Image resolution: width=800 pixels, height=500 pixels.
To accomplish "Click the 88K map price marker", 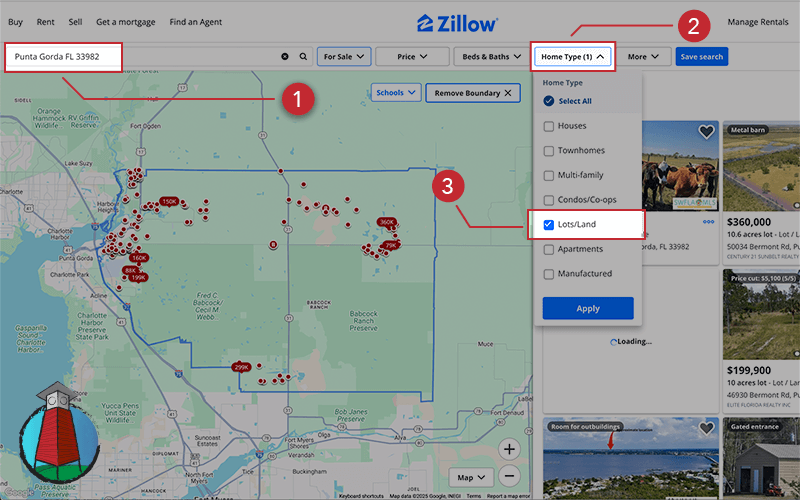I will pos(130,270).
